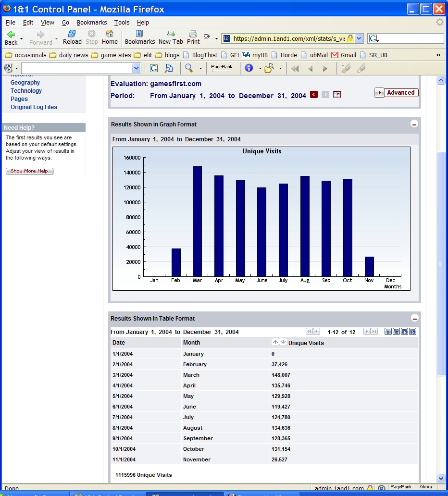448x496 pixels.
Task: Click the Advanced button
Action: point(397,93)
